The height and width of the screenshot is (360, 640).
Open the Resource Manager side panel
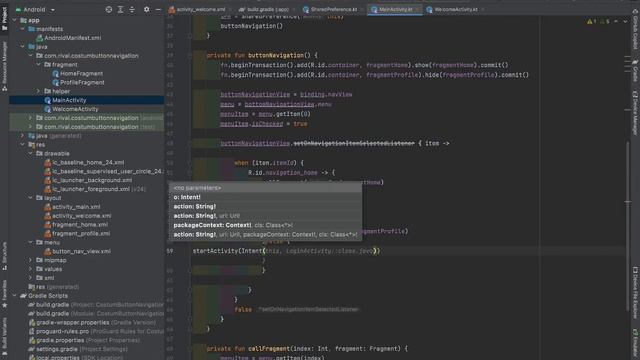pyautogui.click(x=4, y=65)
